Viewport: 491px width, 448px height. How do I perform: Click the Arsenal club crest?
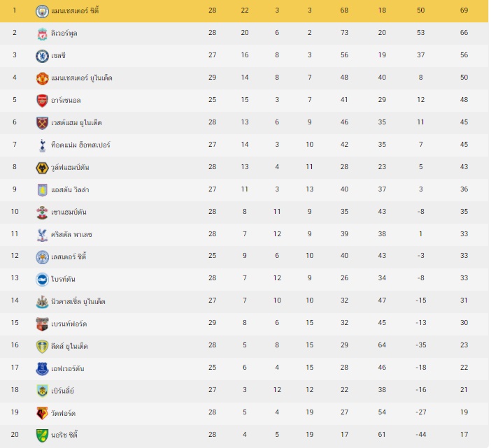tap(42, 101)
